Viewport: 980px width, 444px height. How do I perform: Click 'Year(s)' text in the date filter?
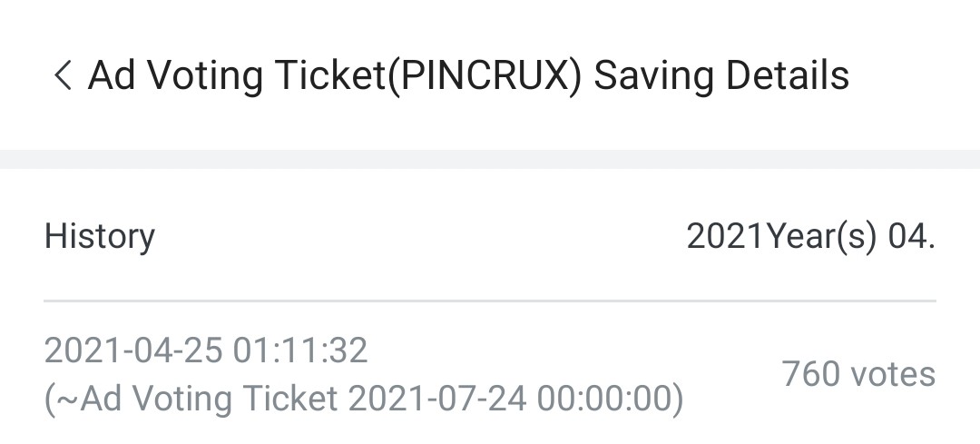coord(821,236)
